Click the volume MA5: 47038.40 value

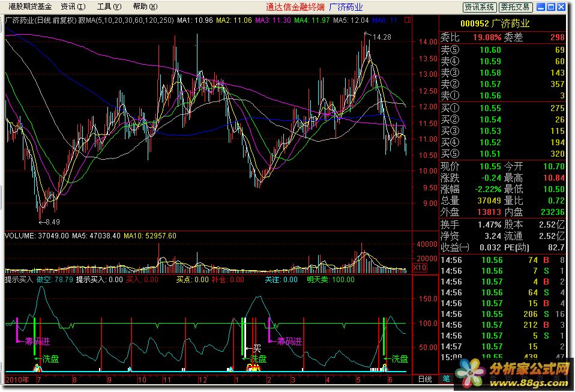(x=96, y=236)
